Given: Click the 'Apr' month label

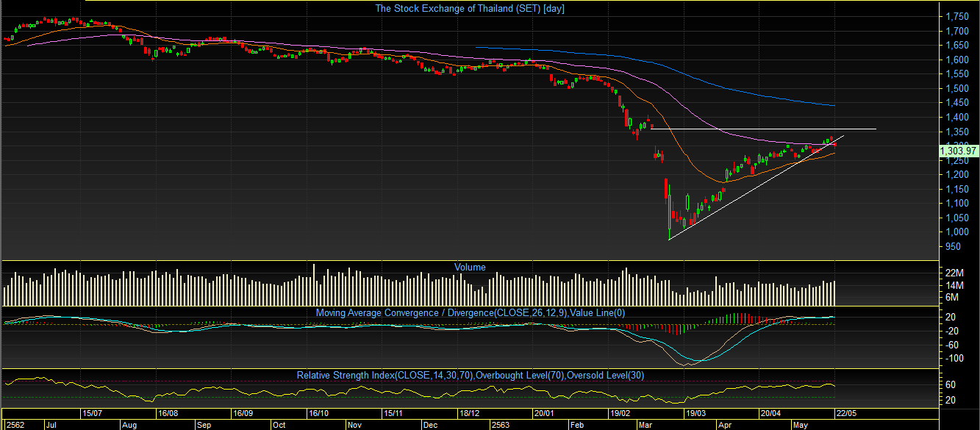Looking at the screenshot, I should click(x=725, y=425).
